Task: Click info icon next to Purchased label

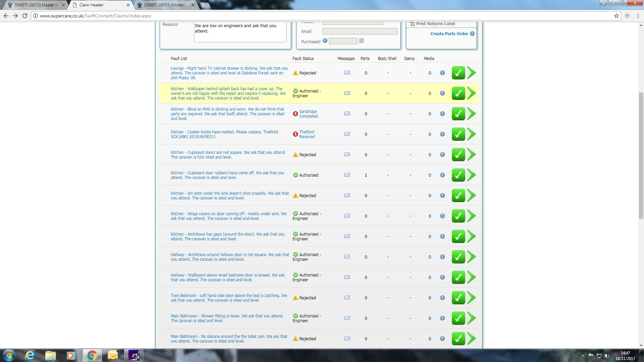Action: point(325,41)
